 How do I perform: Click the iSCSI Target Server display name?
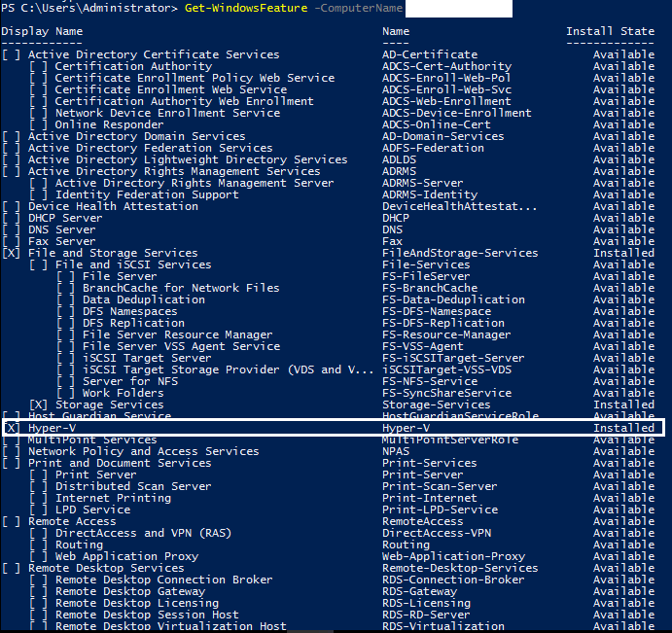(x=147, y=358)
